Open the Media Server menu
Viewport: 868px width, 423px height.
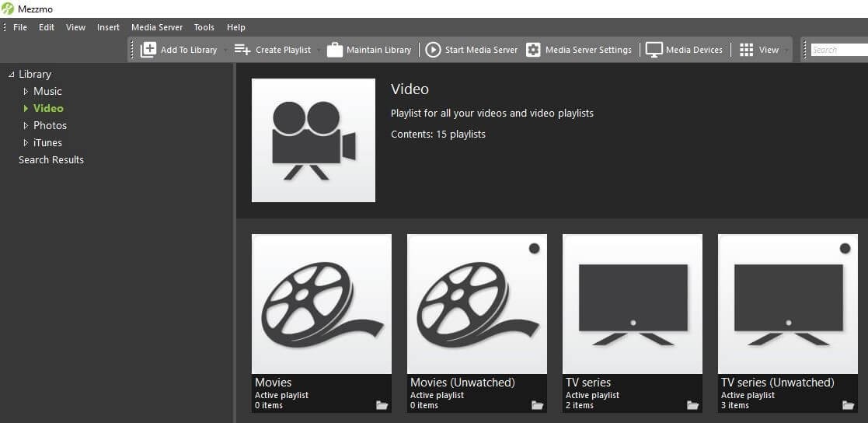[156, 27]
